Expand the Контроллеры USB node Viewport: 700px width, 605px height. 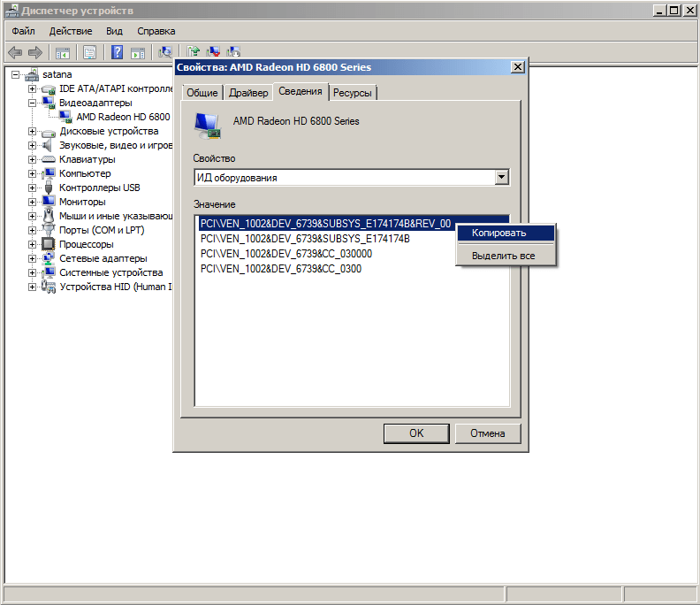[32, 188]
